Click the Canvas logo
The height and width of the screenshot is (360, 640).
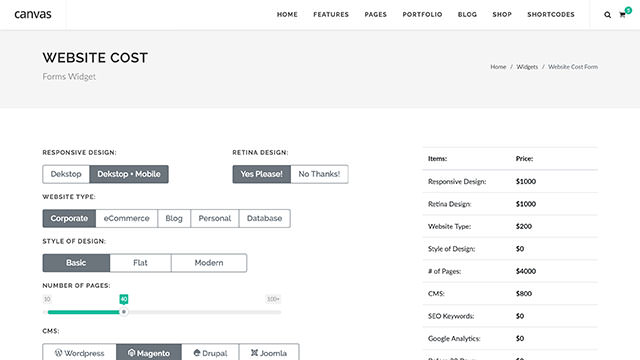(33, 14)
